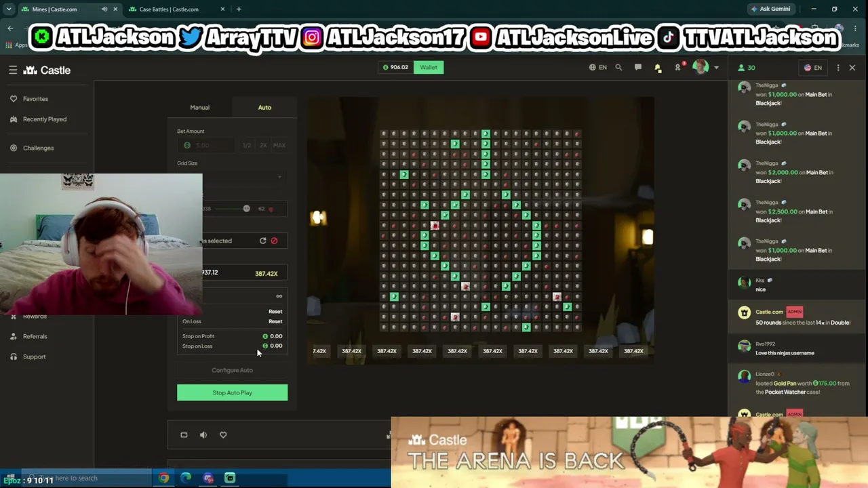Viewport: 868px width, 488px height.
Task: Open the Wallet button
Action: point(429,67)
